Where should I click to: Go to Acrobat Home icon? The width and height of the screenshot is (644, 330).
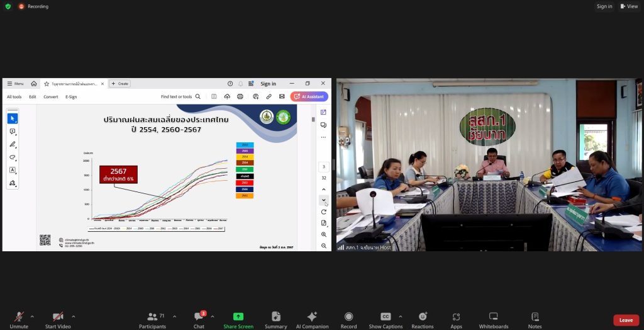34,84
